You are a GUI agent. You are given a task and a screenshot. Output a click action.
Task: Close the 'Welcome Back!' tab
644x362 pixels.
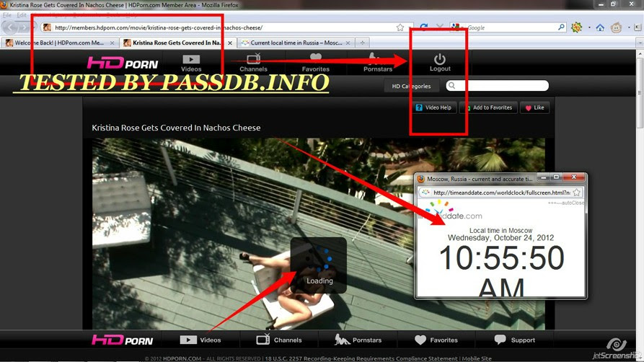112,43
